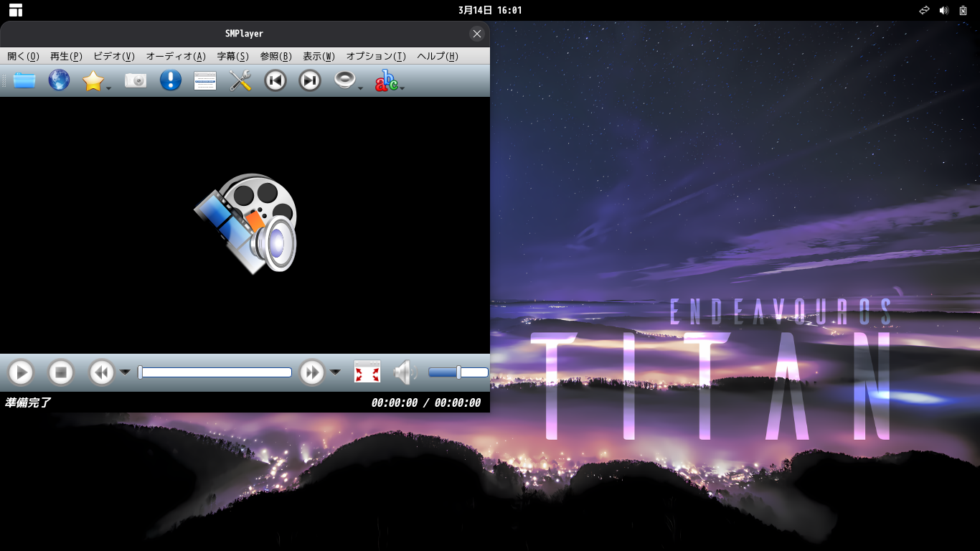Expand the favorites star dropdown arrow
980x551 pixels.
click(108, 88)
